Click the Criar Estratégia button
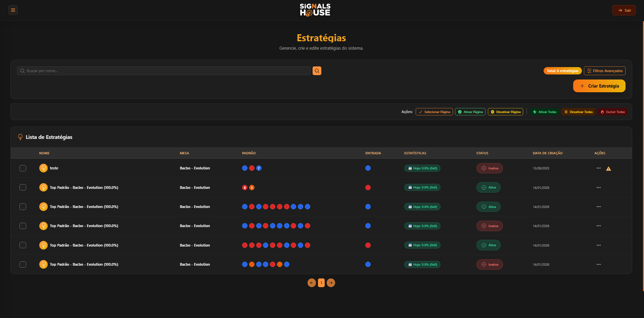 599,86
